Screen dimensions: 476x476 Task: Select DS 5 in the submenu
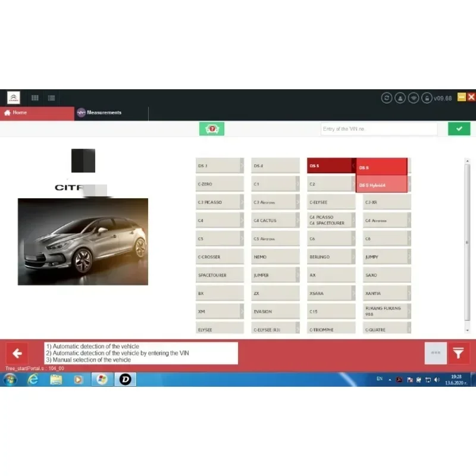pyautogui.click(x=381, y=167)
